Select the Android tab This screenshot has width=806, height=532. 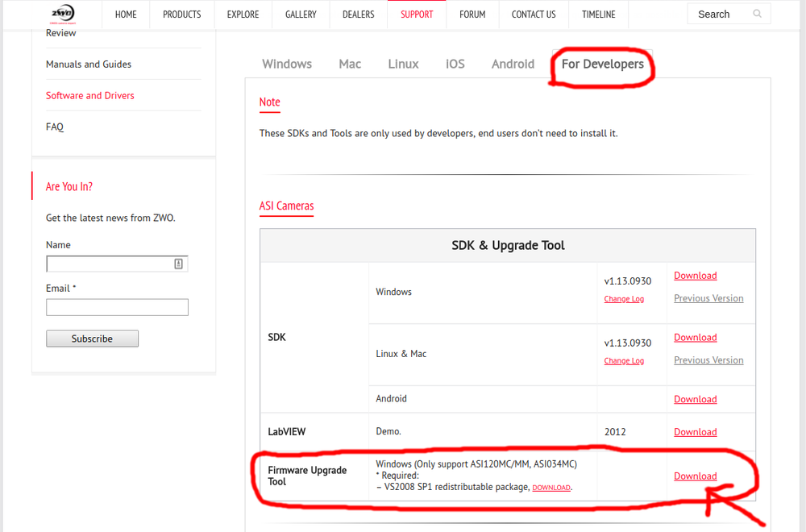tap(513, 64)
